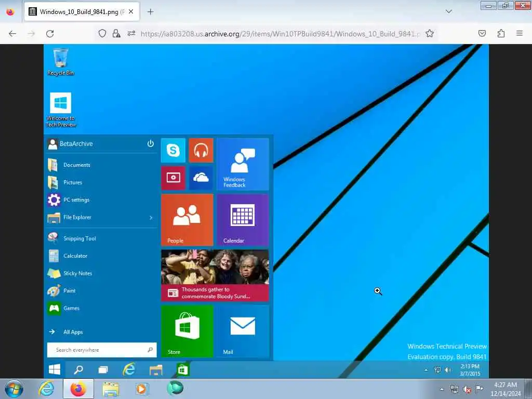
Task: Close the Windows_10_Build_9841.png tab
Action: coord(131,11)
